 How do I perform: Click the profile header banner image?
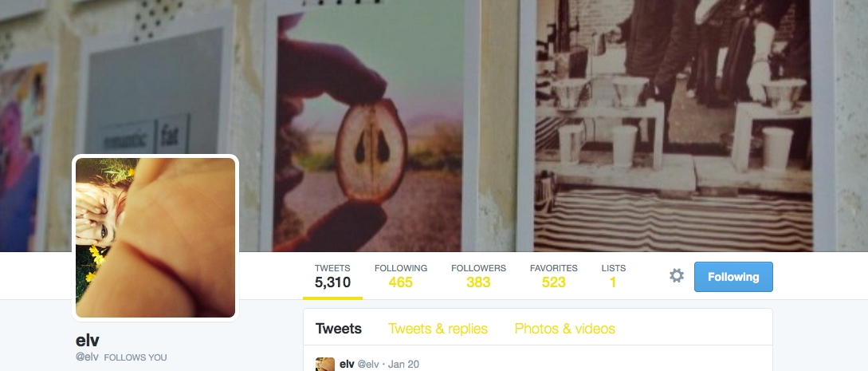tap(434, 126)
